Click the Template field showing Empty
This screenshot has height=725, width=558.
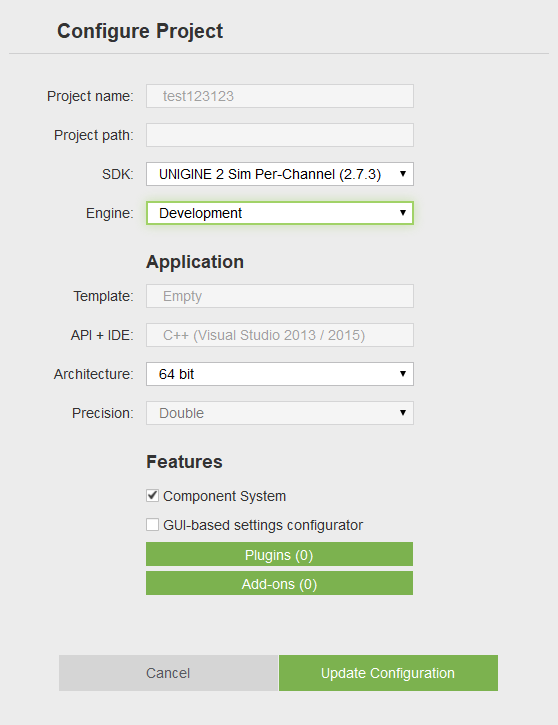point(280,296)
